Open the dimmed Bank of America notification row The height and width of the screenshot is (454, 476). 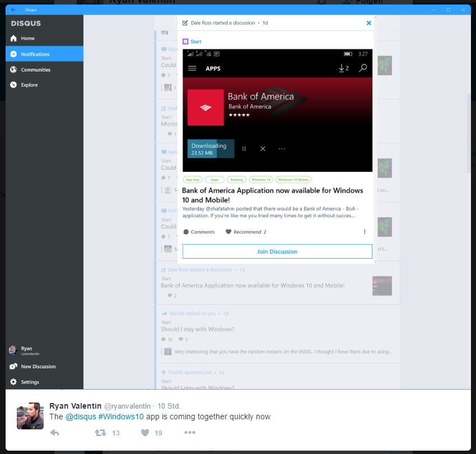[x=277, y=283]
